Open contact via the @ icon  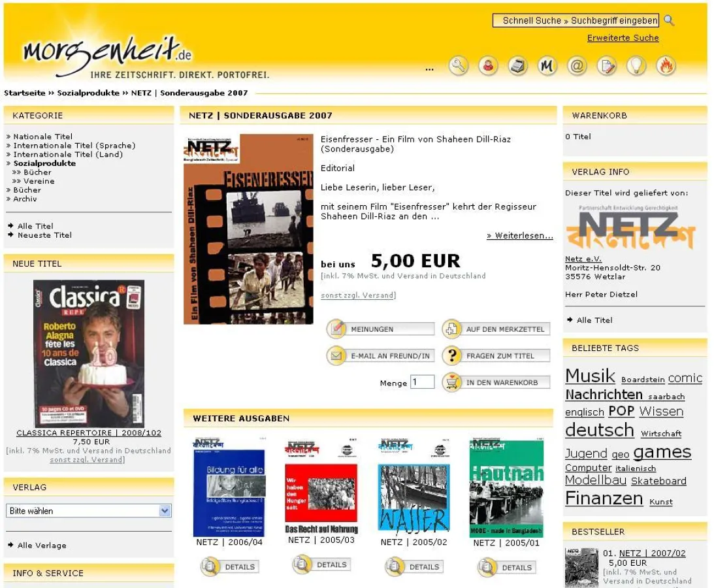pos(577,65)
